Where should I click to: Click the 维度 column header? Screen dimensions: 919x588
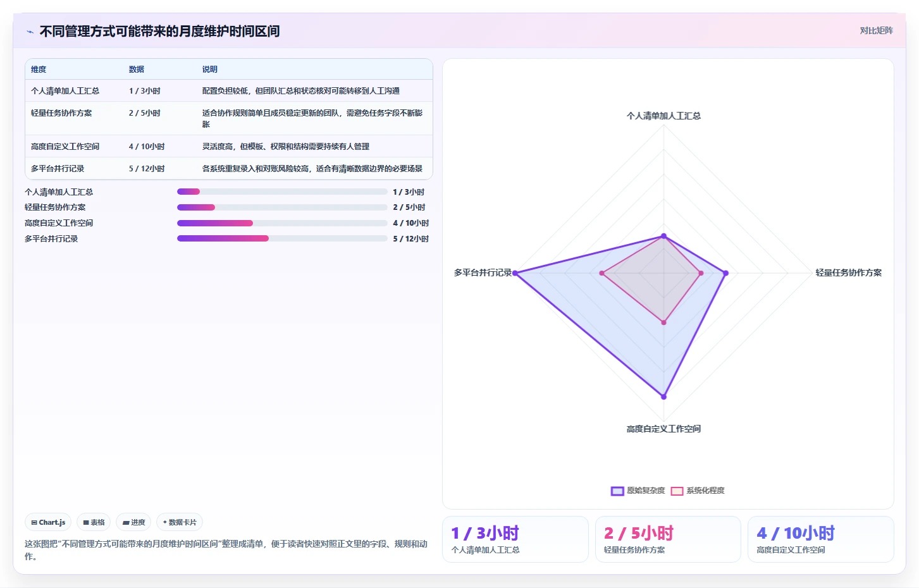(39, 70)
